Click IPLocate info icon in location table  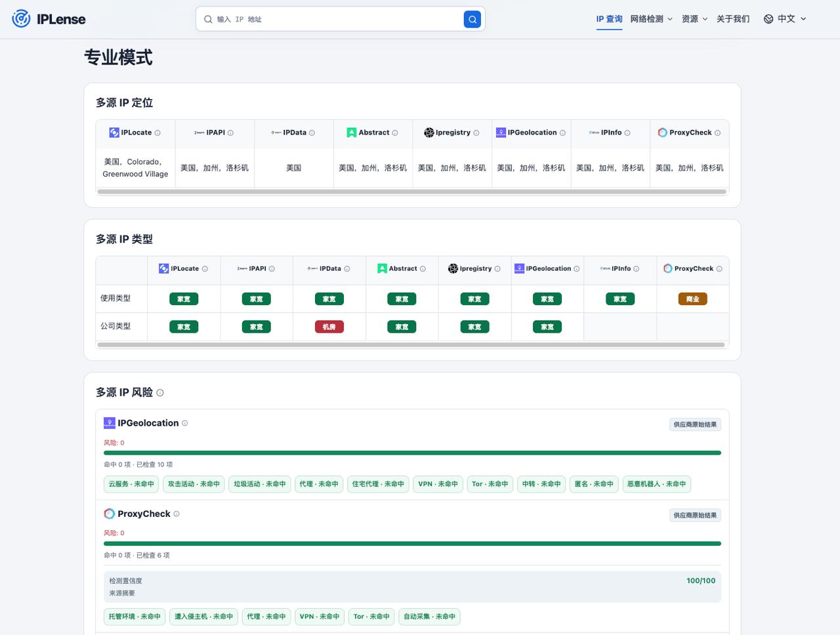point(157,133)
